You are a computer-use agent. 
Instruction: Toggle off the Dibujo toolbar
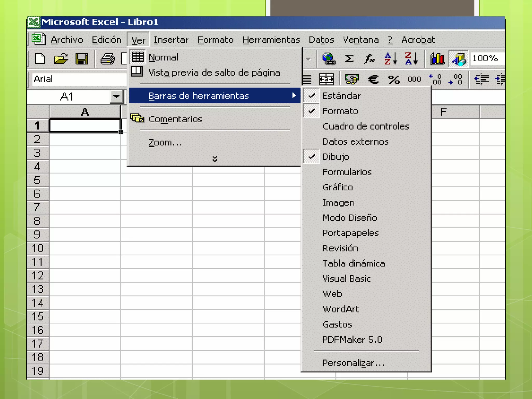click(x=335, y=157)
